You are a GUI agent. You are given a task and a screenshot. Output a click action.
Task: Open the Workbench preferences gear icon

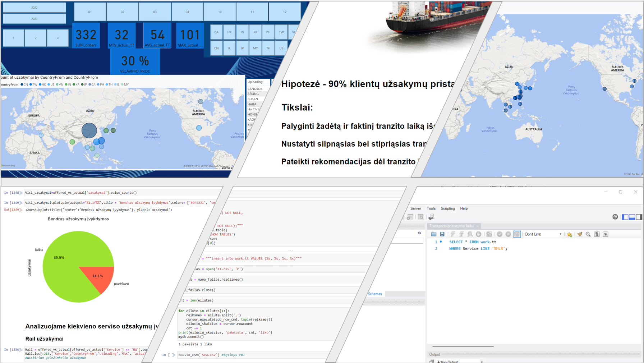[x=615, y=217]
